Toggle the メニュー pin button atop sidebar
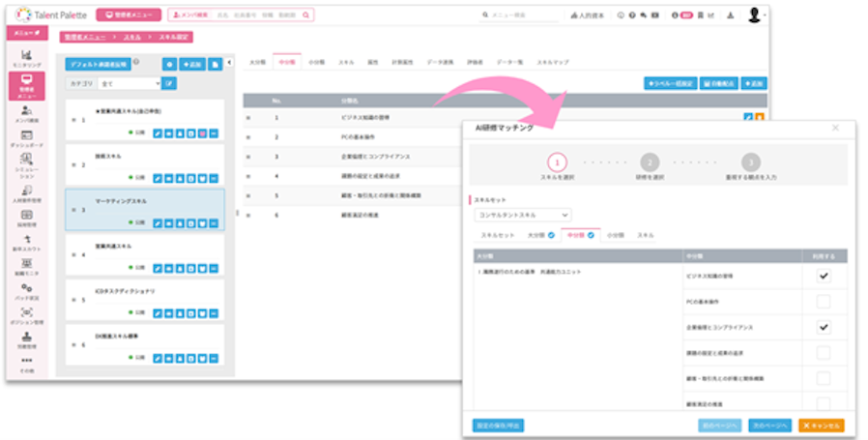868x440 pixels. point(26,33)
